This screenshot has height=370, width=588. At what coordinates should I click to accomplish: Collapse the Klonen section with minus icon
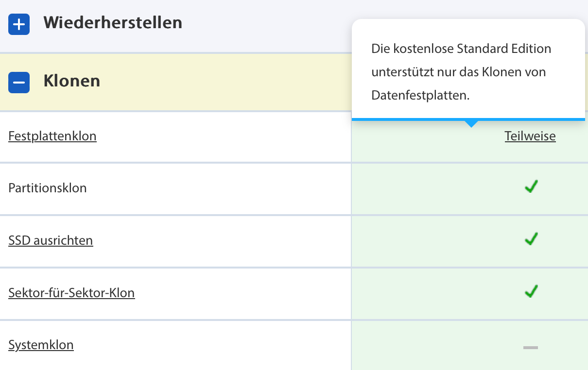tap(19, 82)
